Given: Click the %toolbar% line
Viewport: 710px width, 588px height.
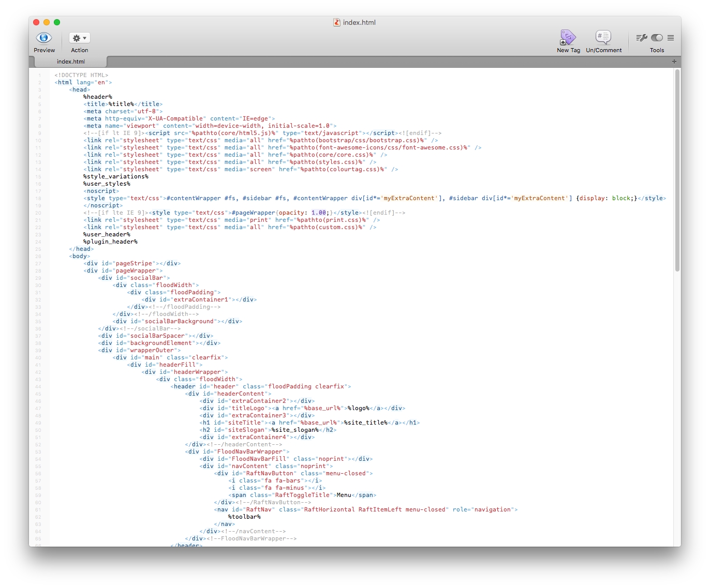Looking at the screenshot, I should click(x=244, y=517).
